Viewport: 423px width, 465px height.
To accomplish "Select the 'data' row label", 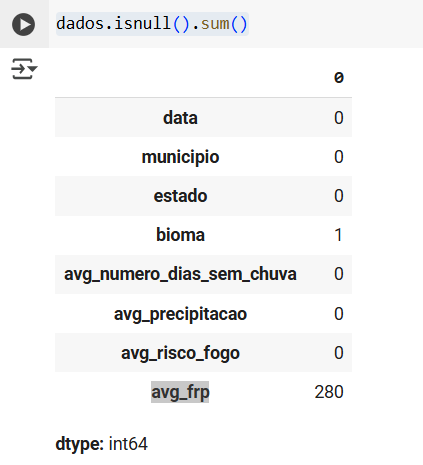I will pos(180,118).
